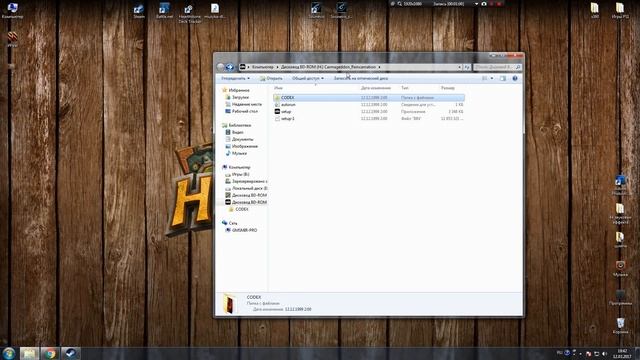Viewport: 640px width, 360px height.
Task: Open the CODEX folder in file list
Action: (369, 98)
